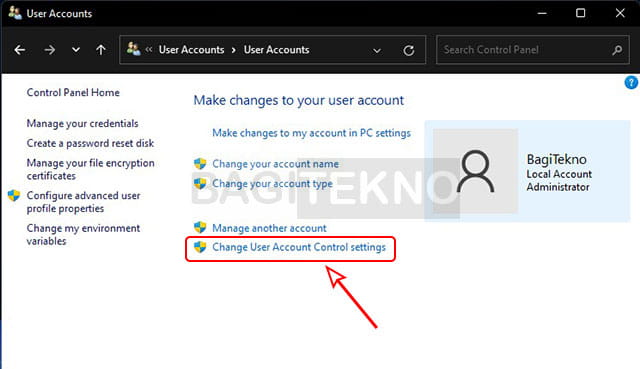The image size is (640, 369).
Task: Click the Administrator label
Action: [558, 187]
